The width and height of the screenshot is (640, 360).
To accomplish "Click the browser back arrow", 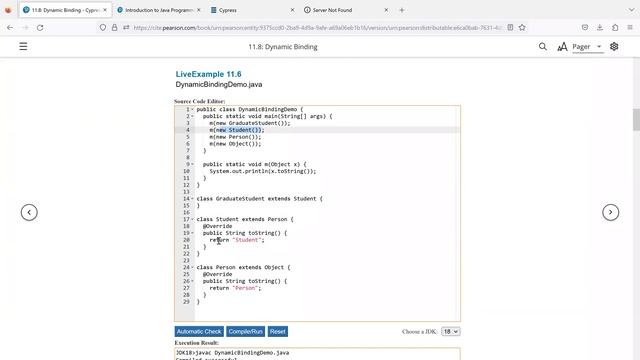I will tap(10, 27).
